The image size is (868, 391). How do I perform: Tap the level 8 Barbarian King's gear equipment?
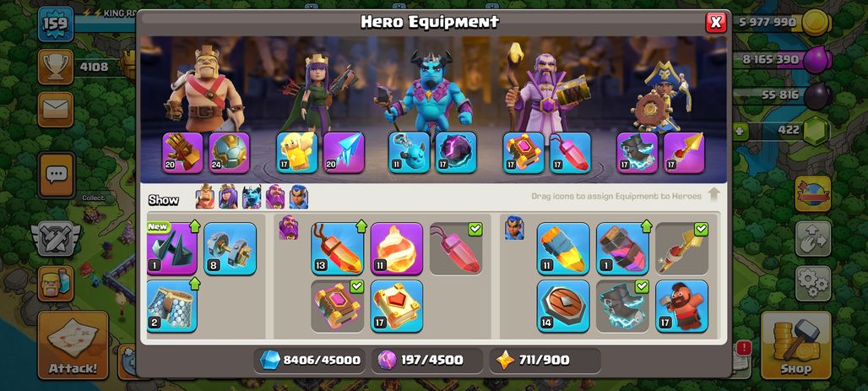coord(231,248)
